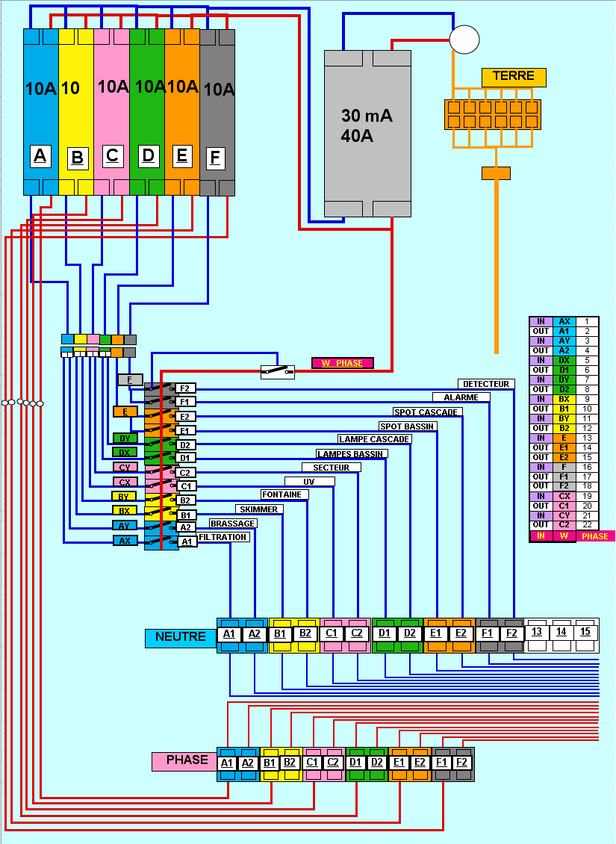The height and width of the screenshot is (844, 616).
Task: Click the orange 10A breaker labeled E
Action: 182,112
